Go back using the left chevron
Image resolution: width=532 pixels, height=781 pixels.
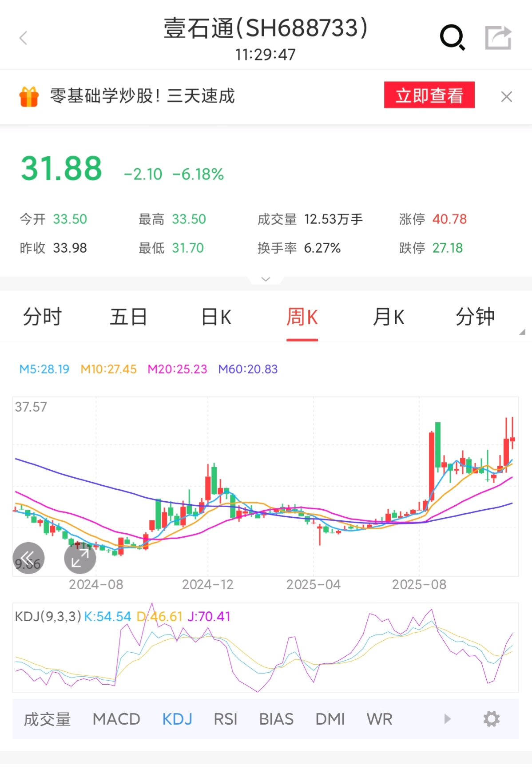tap(24, 38)
